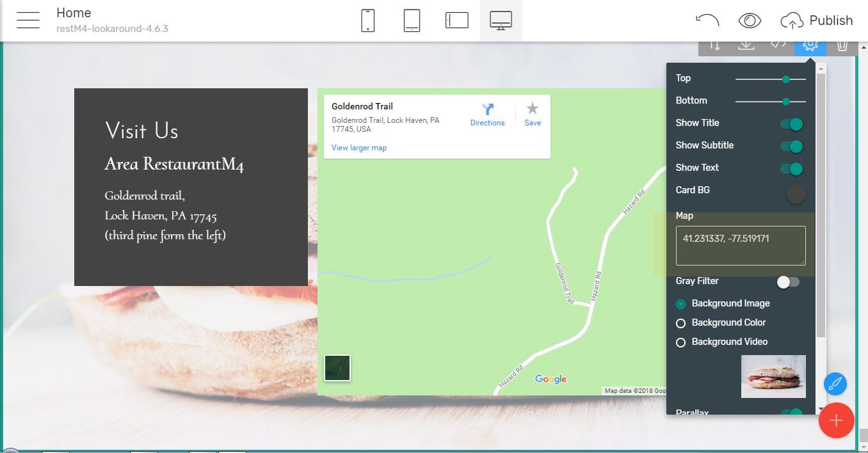The image size is (868, 453).
Task: Open the hamburger menu
Action: coord(29,20)
